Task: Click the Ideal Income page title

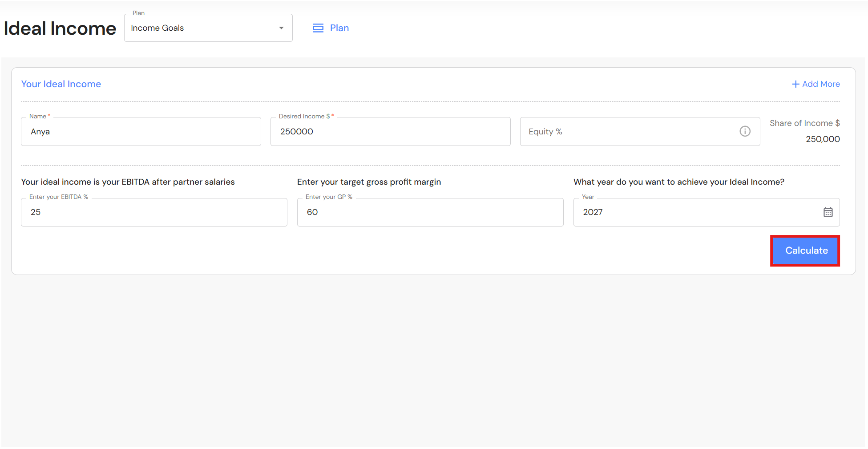Action: pyautogui.click(x=60, y=28)
